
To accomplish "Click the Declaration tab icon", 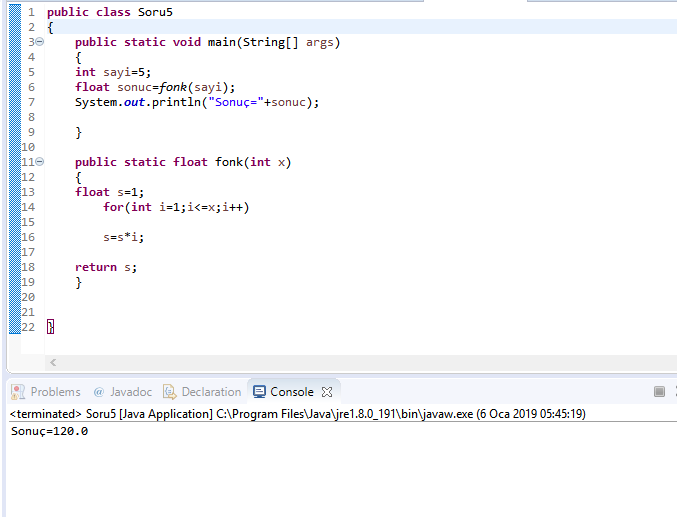I will point(170,392).
